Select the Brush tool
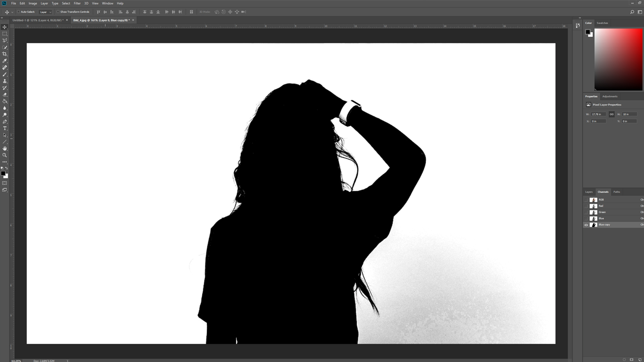The width and height of the screenshot is (644, 362). 5,74
